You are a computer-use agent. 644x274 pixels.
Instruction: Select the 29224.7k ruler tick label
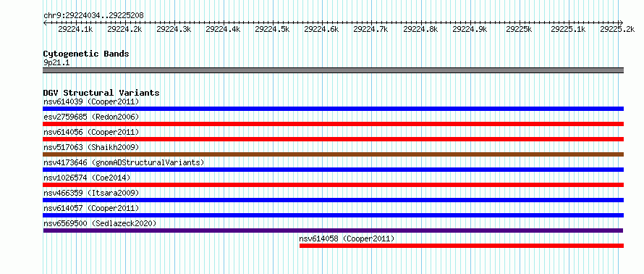[x=371, y=29]
